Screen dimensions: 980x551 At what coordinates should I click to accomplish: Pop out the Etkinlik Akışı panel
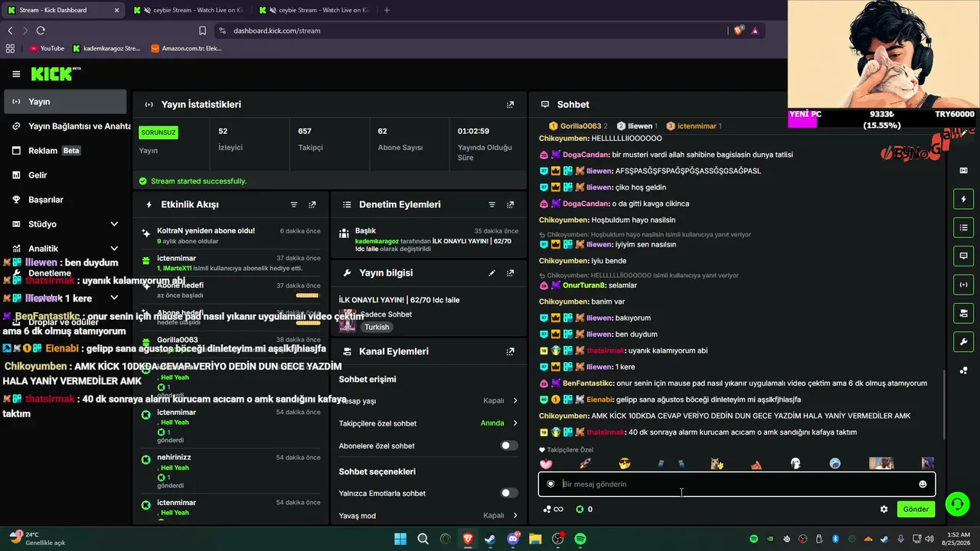312,205
